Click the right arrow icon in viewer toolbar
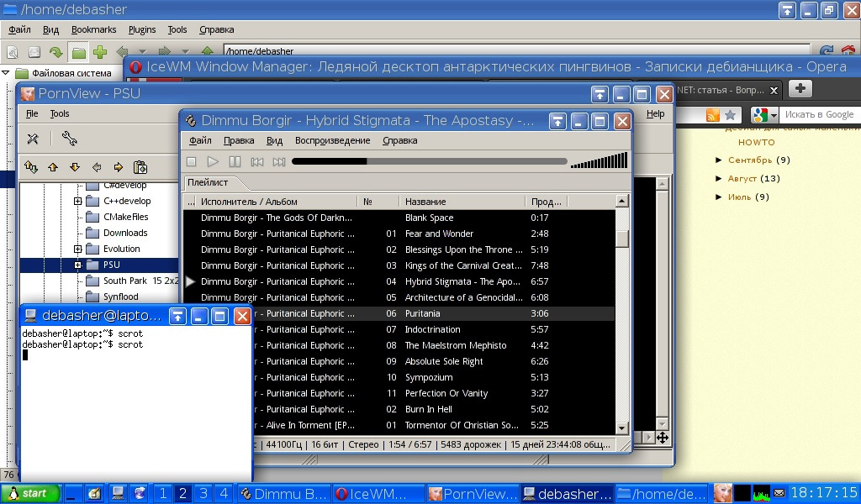This screenshot has height=504, width=861. tap(118, 167)
